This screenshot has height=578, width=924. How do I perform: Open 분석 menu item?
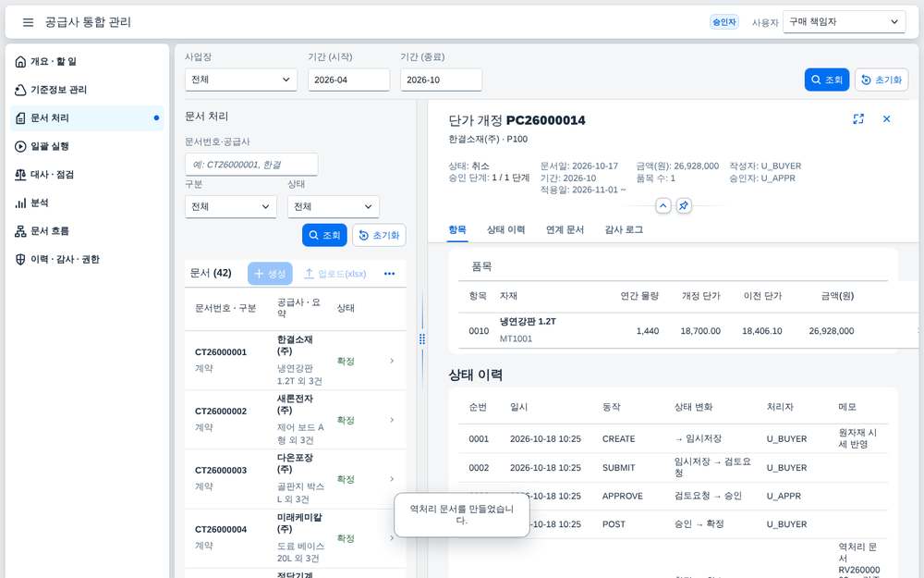pos(87,203)
